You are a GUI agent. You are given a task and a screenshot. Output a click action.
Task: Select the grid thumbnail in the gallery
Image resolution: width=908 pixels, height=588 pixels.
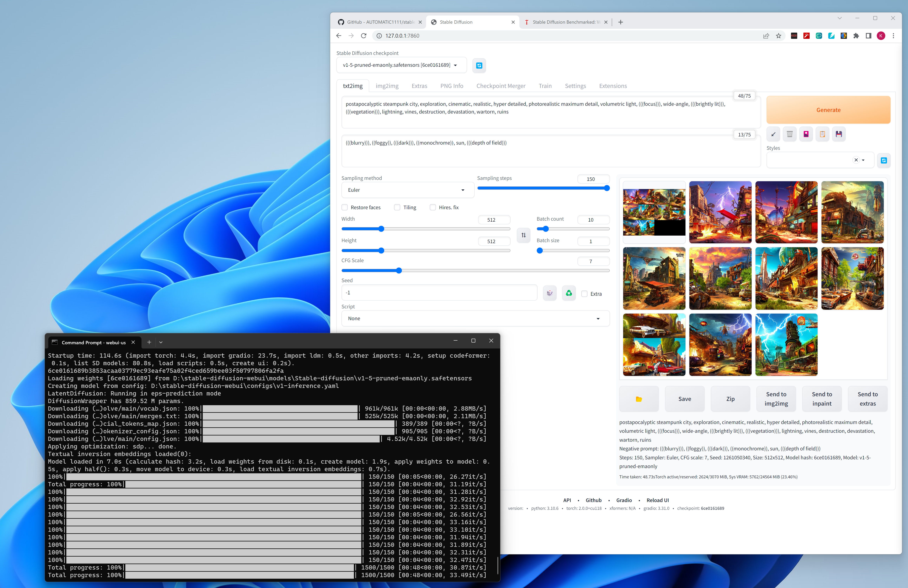point(654,212)
